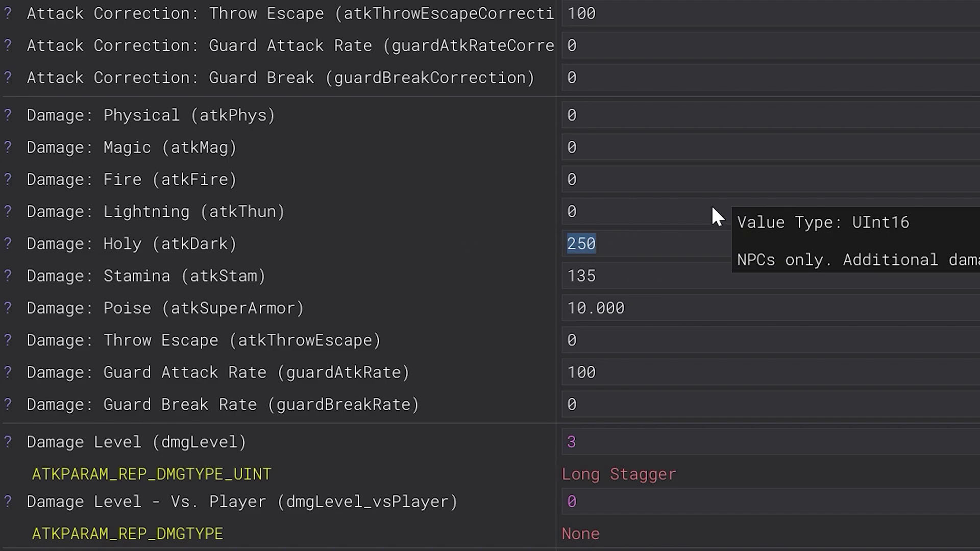Click help icon beside Damage: Physical
Screen dimensions: 980x551
[x=8, y=115]
